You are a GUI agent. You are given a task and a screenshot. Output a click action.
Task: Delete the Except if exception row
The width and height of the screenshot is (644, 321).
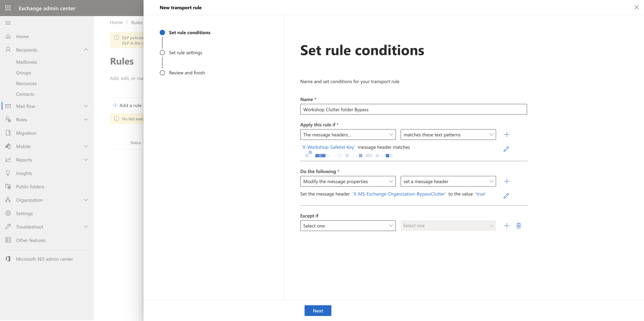(519, 226)
